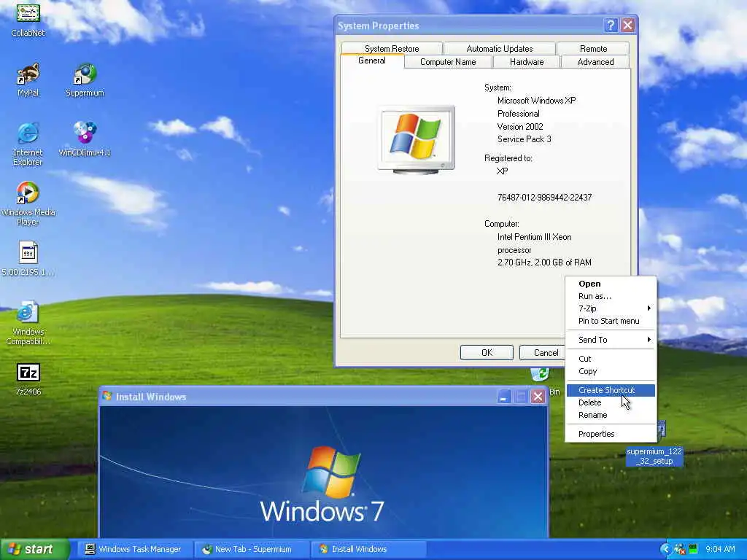Click the green Task Manager CPU tray icon

click(693, 549)
